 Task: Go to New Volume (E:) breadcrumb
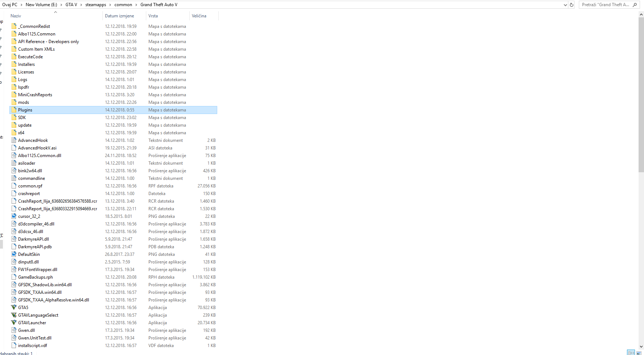click(x=41, y=5)
